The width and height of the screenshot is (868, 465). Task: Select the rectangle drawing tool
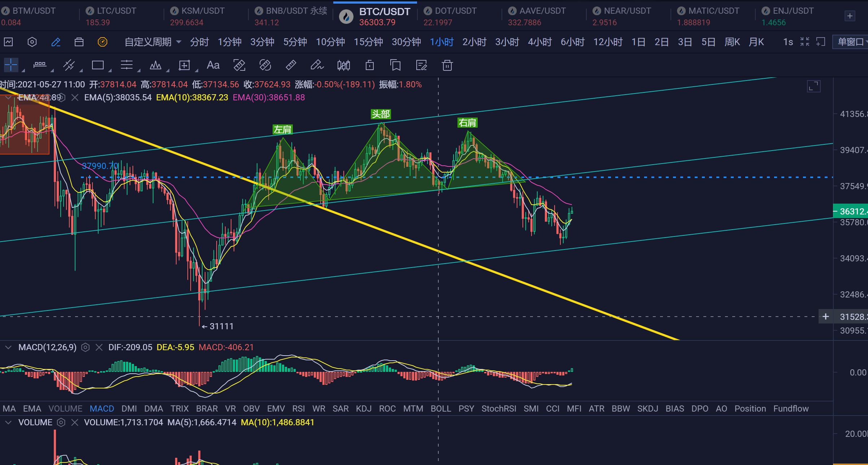[x=97, y=65]
